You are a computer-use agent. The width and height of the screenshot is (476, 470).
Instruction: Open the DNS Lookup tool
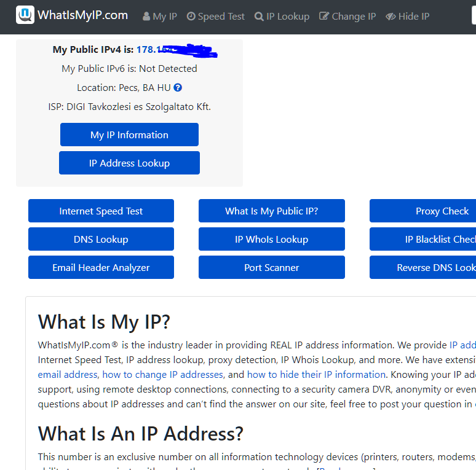[x=101, y=239]
